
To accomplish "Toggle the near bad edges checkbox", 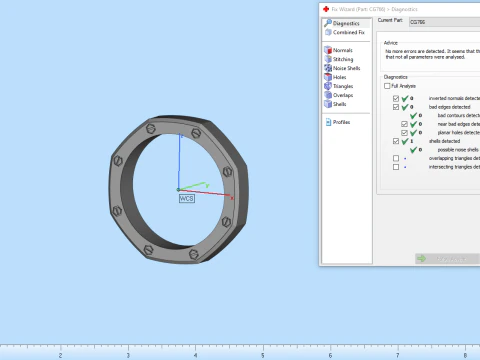I will (404, 124).
